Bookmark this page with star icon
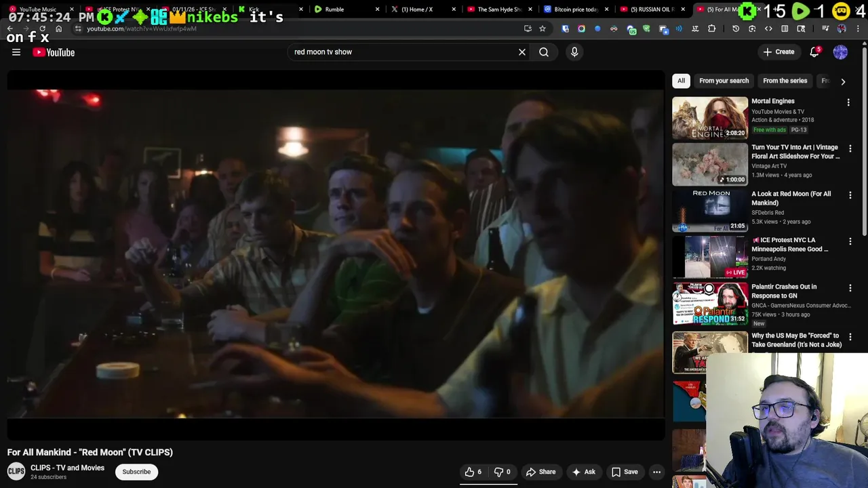 [542, 28]
